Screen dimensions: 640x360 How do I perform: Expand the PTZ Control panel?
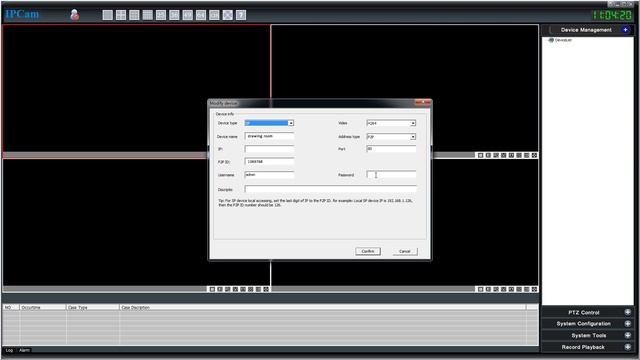[x=628, y=312]
